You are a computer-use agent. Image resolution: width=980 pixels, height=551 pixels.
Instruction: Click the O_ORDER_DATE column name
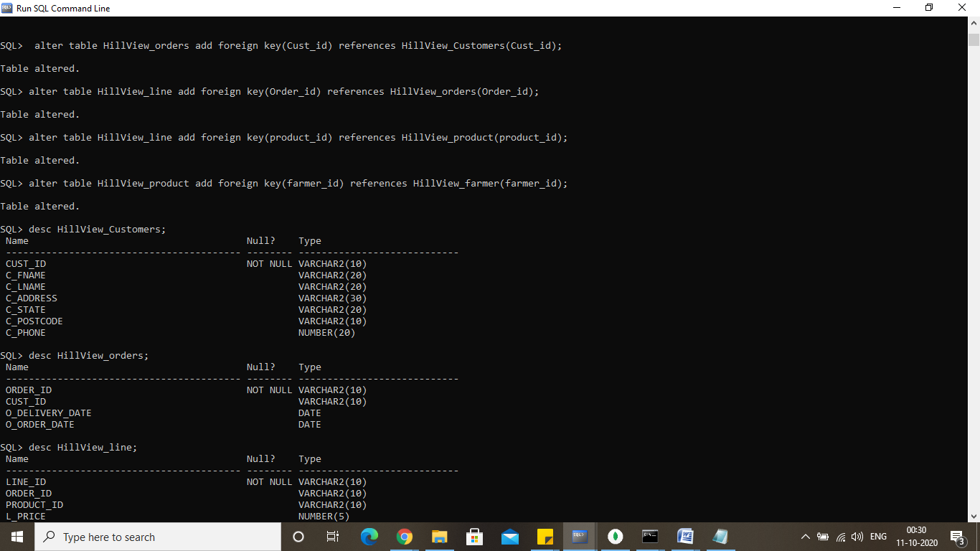[x=40, y=425]
